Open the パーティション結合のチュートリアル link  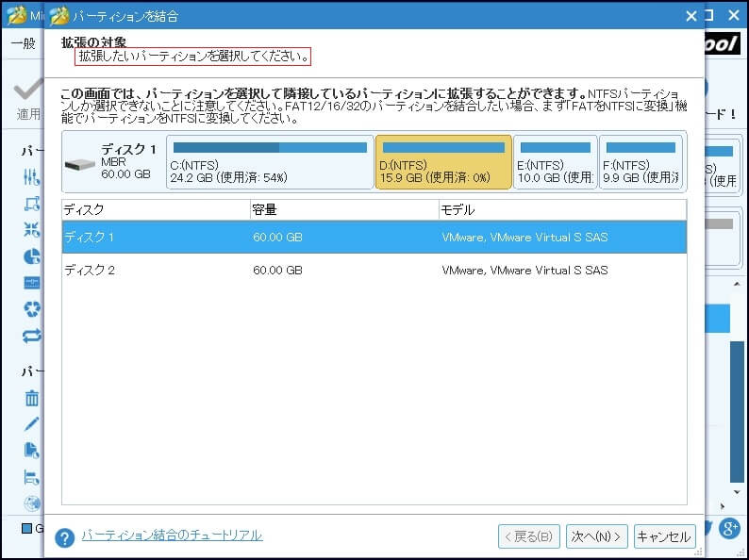tap(172, 535)
